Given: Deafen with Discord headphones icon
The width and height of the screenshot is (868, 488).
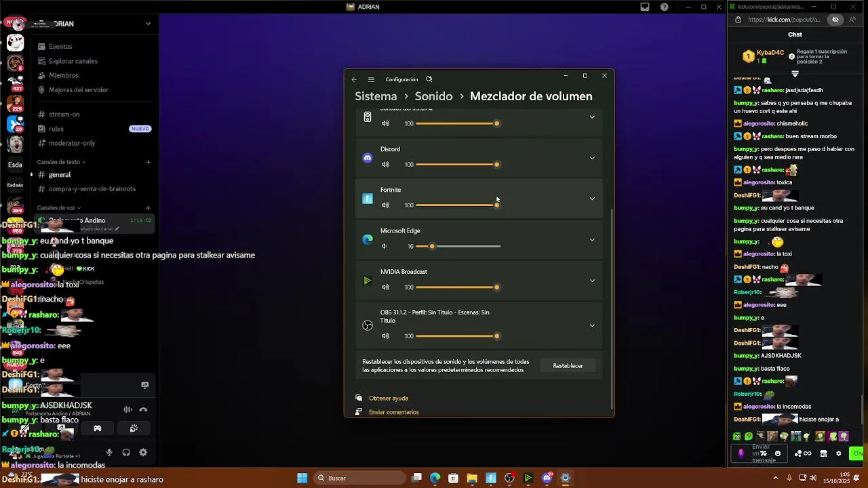Looking at the screenshot, I should point(126,453).
